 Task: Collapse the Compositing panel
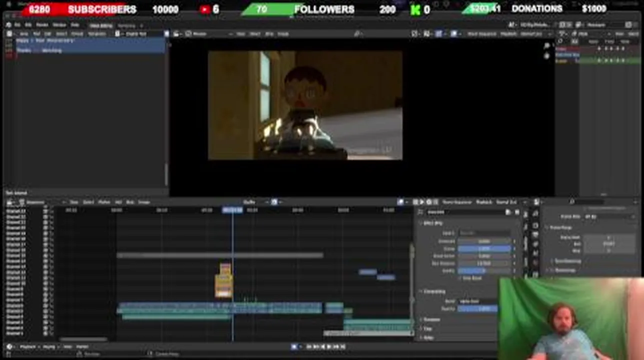(x=434, y=291)
